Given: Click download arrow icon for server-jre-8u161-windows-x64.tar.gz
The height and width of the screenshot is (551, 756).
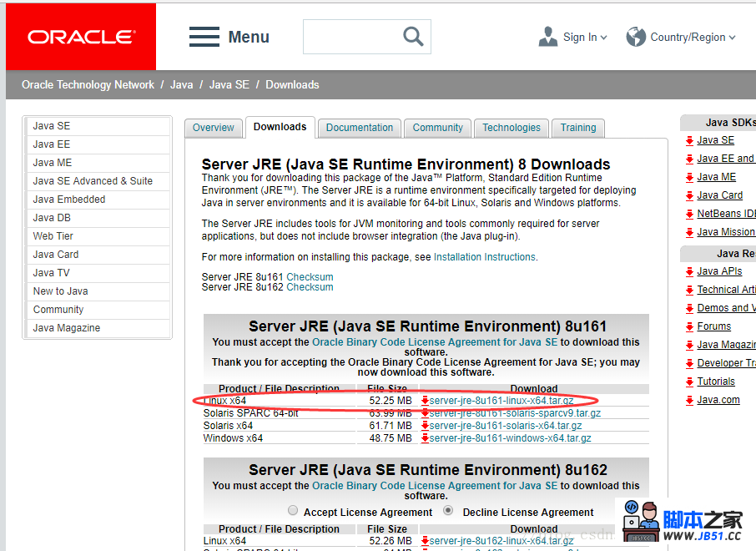Looking at the screenshot, I should tap(425, 438).
